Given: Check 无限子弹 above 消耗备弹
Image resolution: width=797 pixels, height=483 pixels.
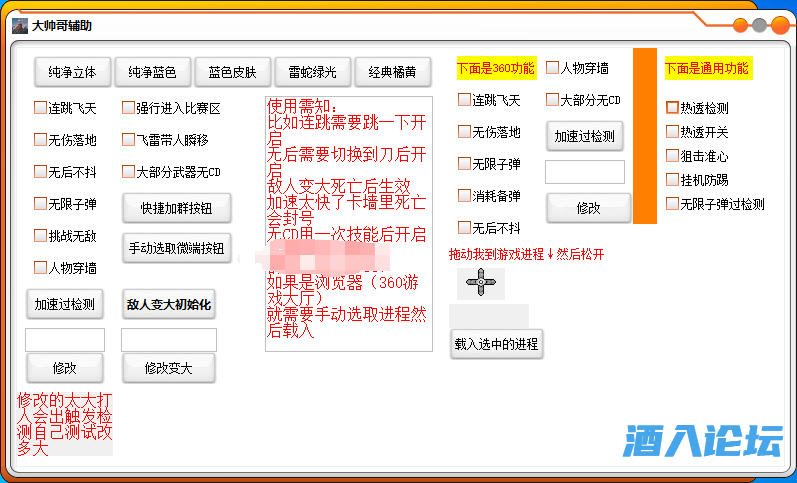Looking at the screenshot, I should tap(464, 164).
